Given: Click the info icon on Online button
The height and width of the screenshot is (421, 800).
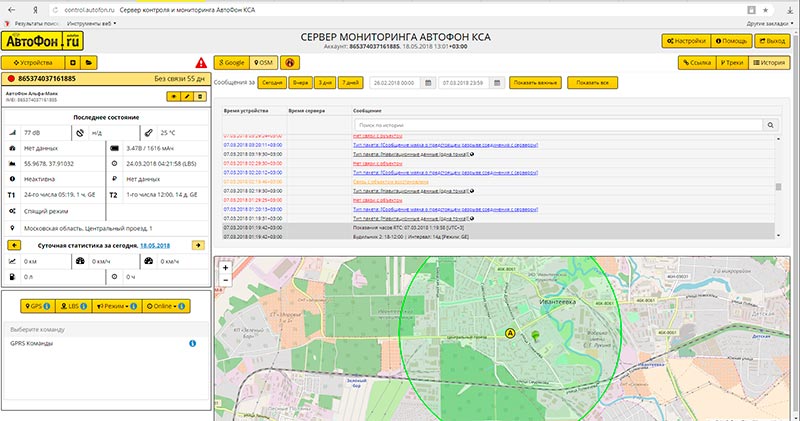Looking at the screenshot, I should tap(182, 306).
